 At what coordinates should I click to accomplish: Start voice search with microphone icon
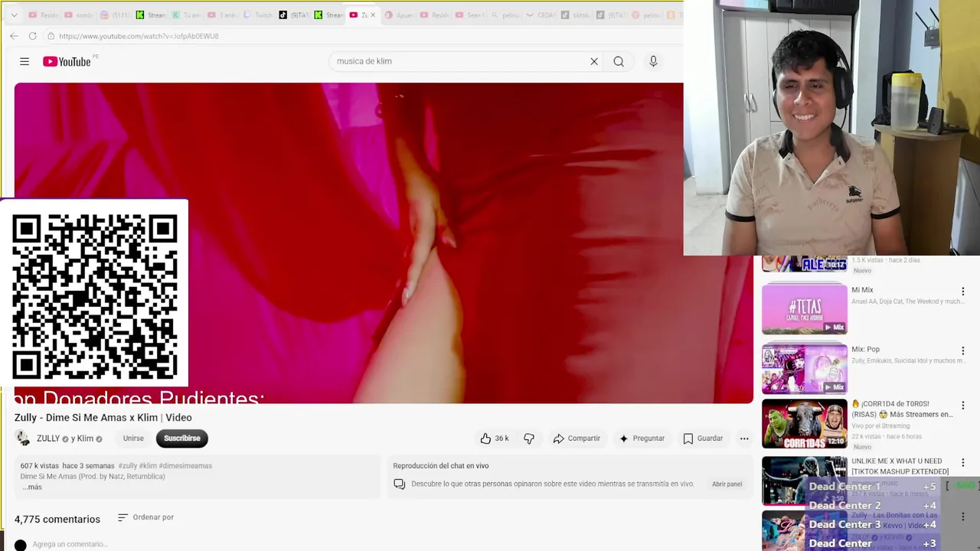[653, 61]
